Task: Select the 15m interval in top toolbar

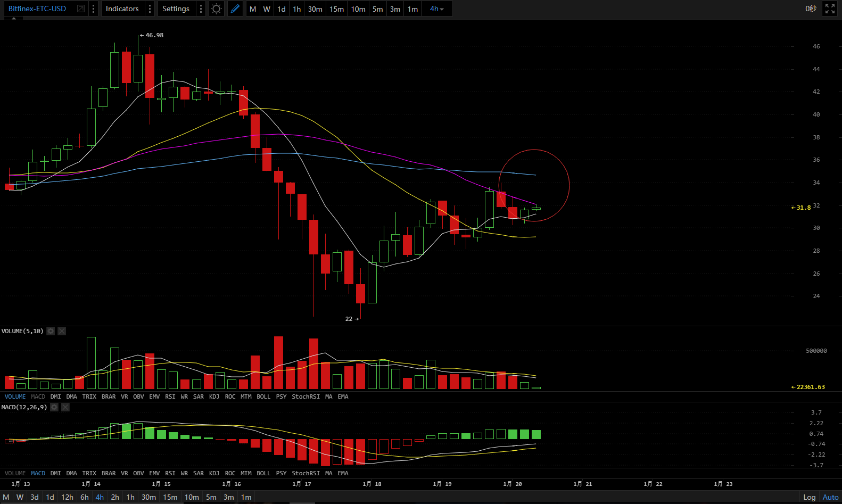Action: (336, 9)
